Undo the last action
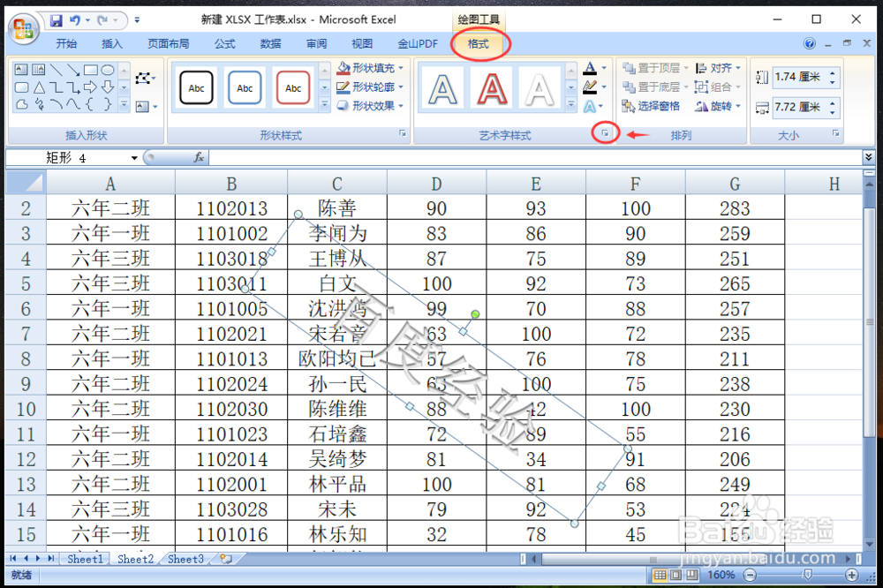The height and width of the screenshot is (588, 883). pos(74,21)
